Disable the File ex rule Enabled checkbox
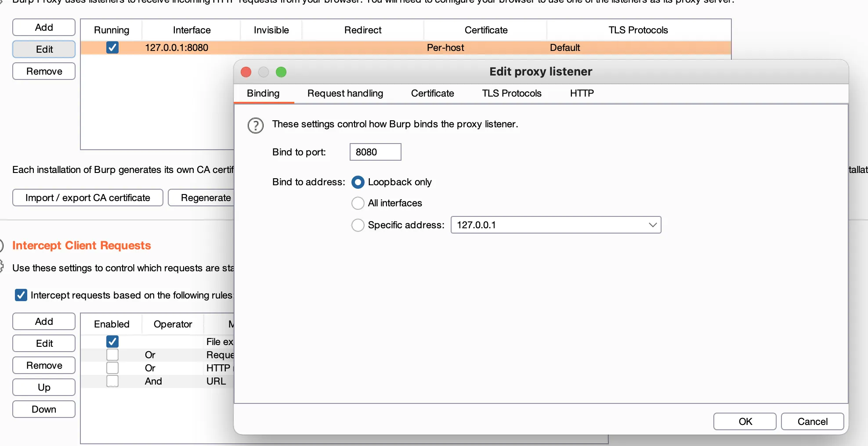 click(x=112, y=342)
